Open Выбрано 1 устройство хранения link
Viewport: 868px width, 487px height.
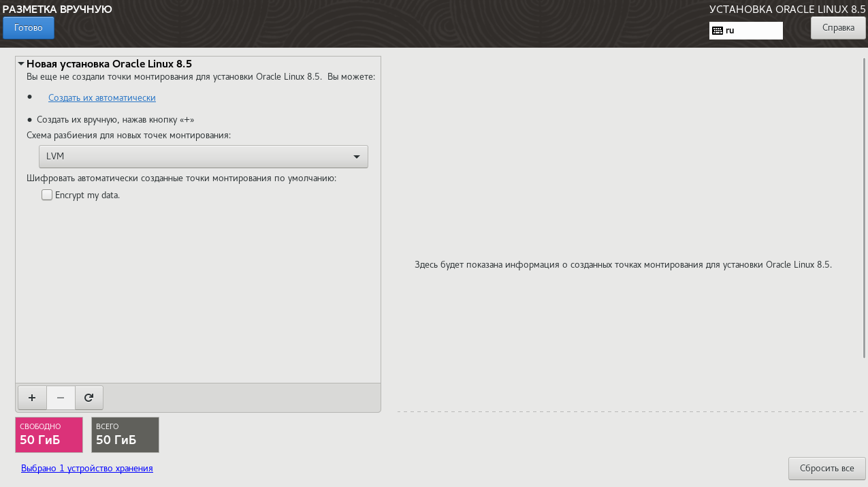87,469
